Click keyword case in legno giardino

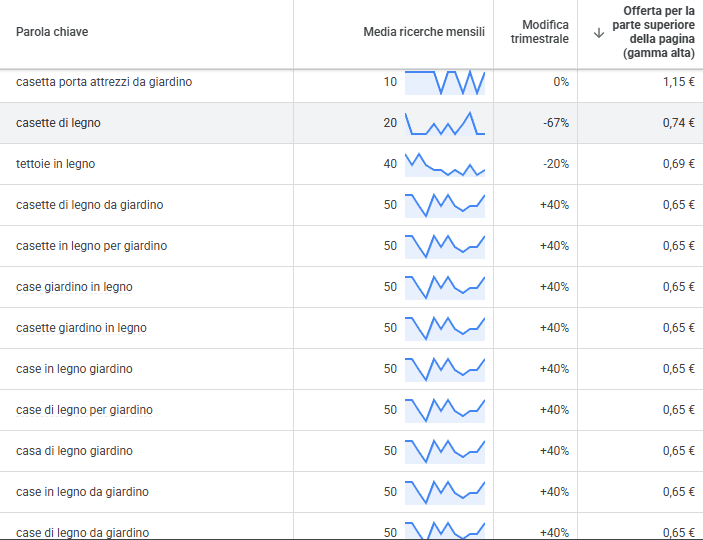[74, 369]
